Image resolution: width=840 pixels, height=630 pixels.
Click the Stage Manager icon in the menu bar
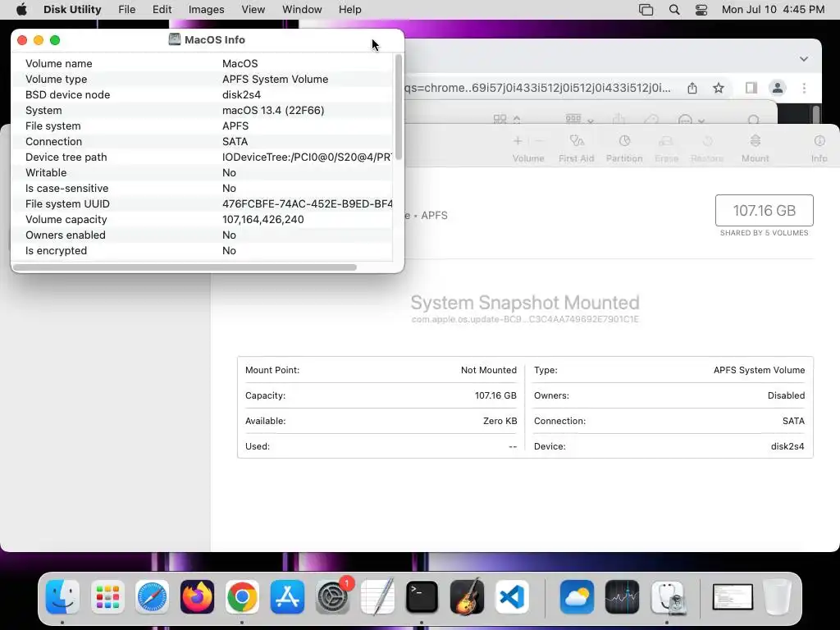click(x=646, y=10)
